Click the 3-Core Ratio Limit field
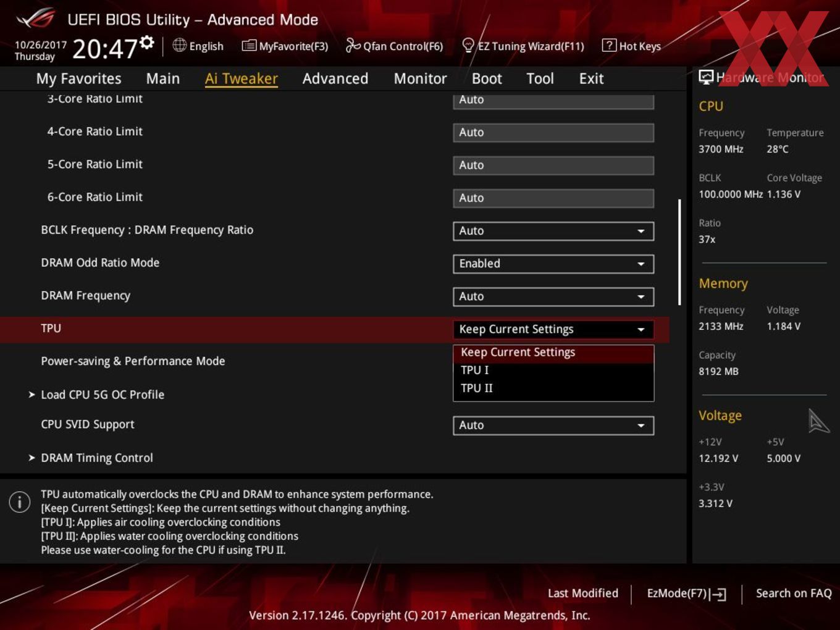840x630 pixels. [x=553, y=101]
